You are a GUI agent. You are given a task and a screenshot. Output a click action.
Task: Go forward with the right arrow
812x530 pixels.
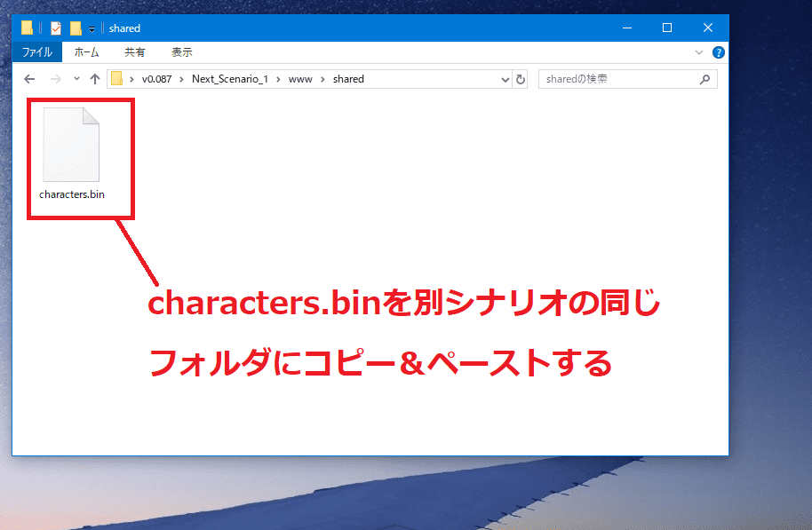click(55, 79)
